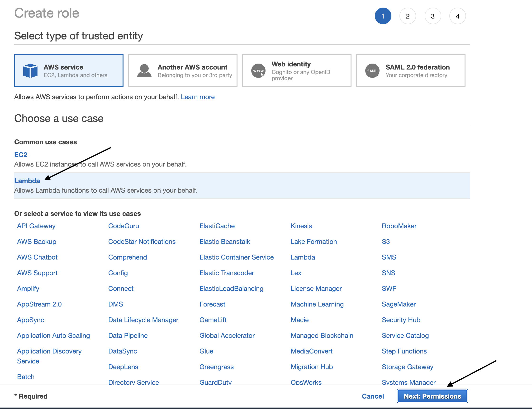Select Elastic Container Service link
532x409 pixels.
click(236, 257)
